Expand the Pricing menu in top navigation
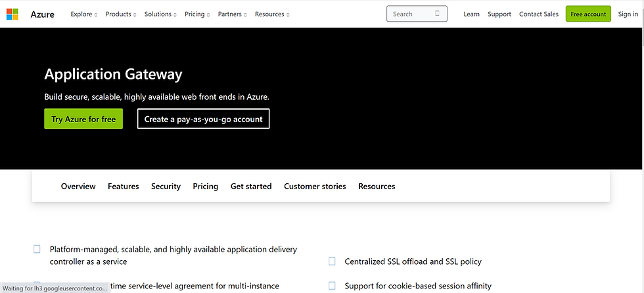Screen dimensions: 644x293 (x=197, y=14)
